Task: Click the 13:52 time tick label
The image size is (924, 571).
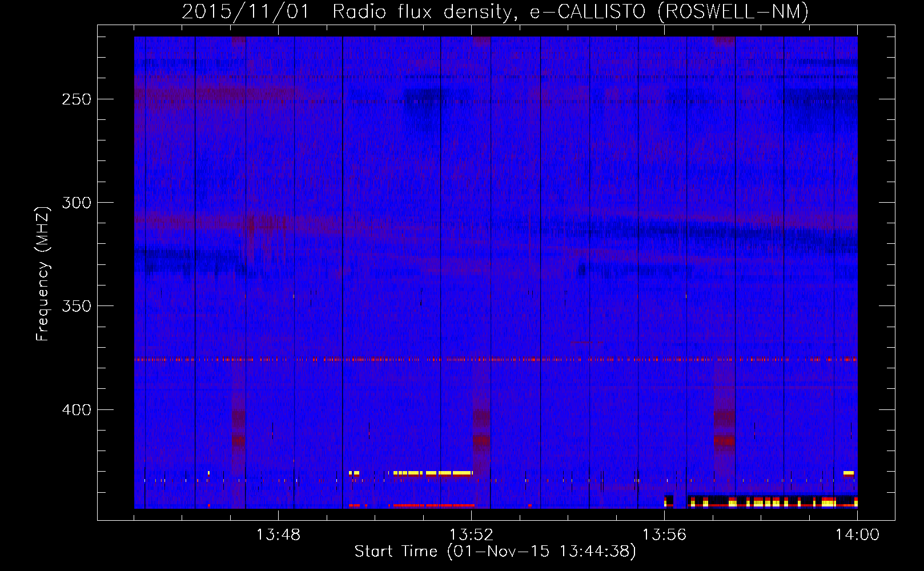Action: pos(471,535)
